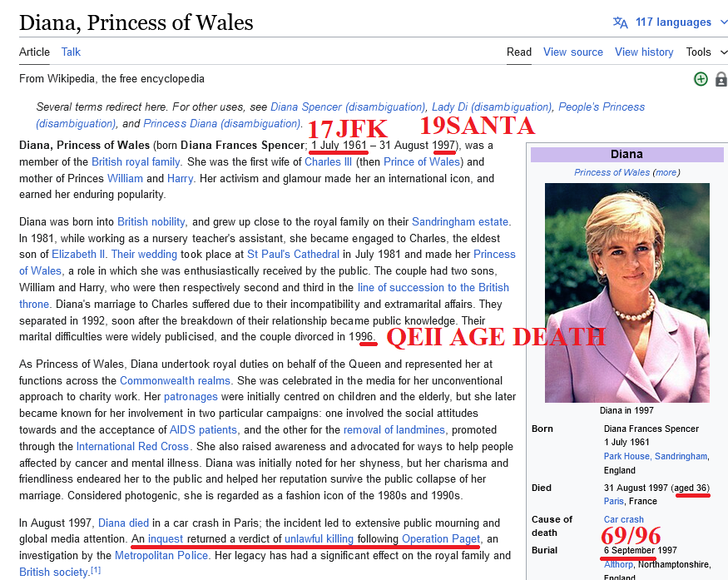Click the unlawful killing link

(319, 539)
